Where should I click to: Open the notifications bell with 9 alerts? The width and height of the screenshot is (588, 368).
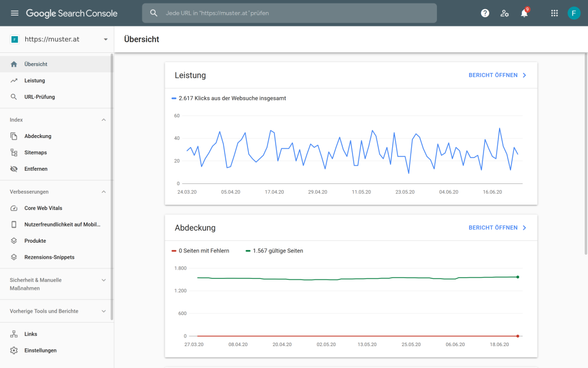[x=523, y=13]
